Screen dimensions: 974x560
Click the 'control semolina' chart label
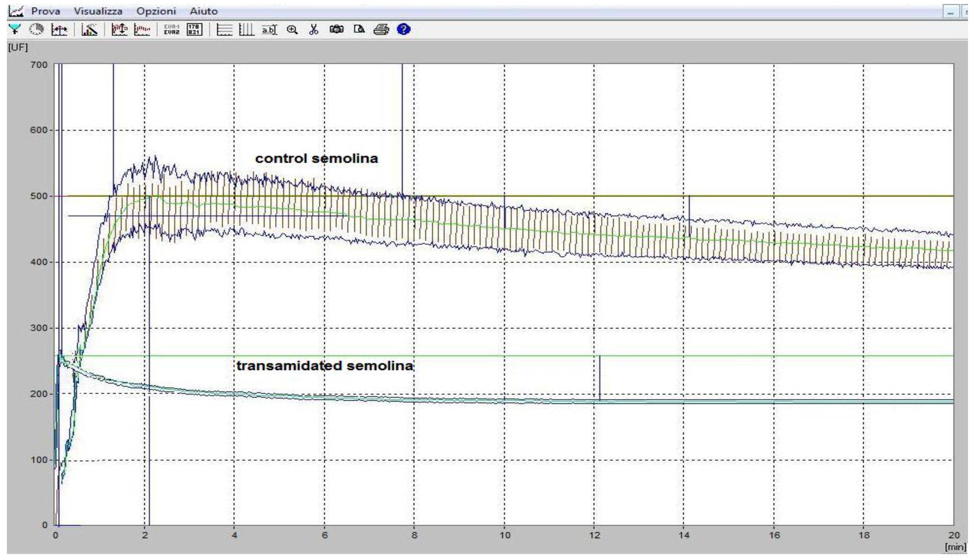point(316,158)
